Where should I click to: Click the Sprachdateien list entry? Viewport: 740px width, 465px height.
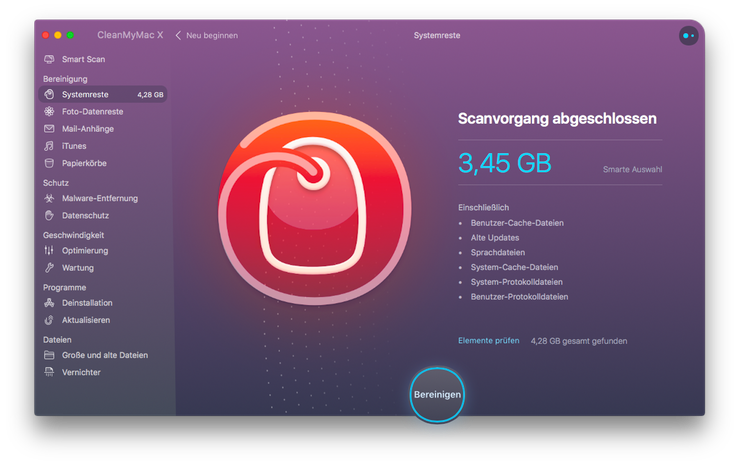[497, 253]
